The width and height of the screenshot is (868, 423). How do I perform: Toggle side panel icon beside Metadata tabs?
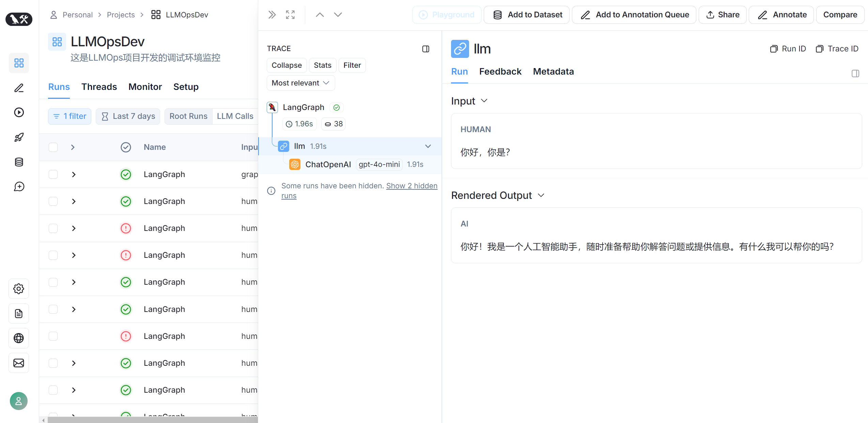(855, 73)
